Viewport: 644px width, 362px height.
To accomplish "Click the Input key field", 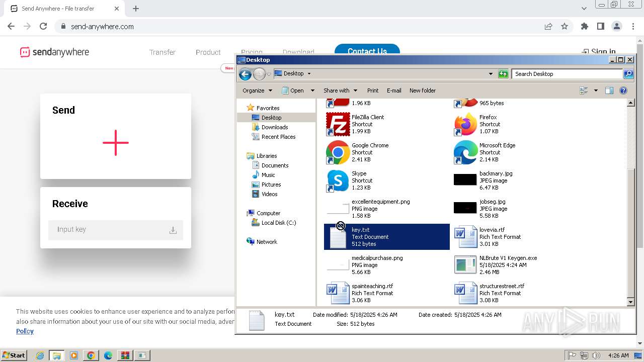I will coord(116,230).
